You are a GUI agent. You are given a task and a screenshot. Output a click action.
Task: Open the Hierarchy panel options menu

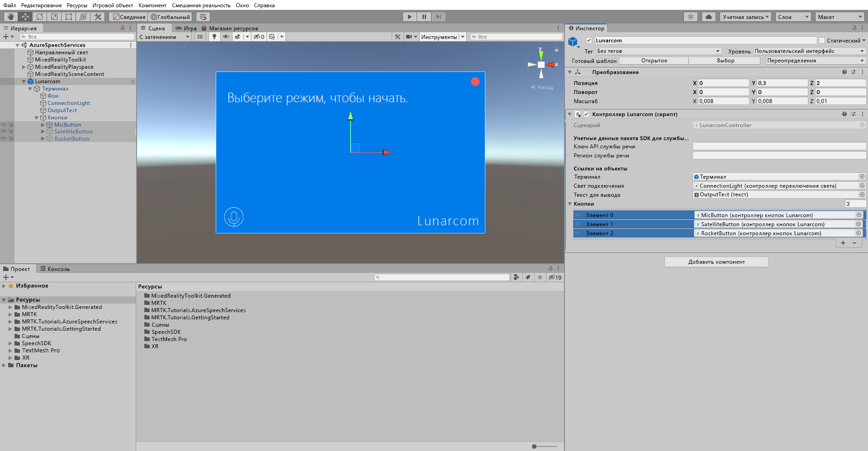coord(130,28)
